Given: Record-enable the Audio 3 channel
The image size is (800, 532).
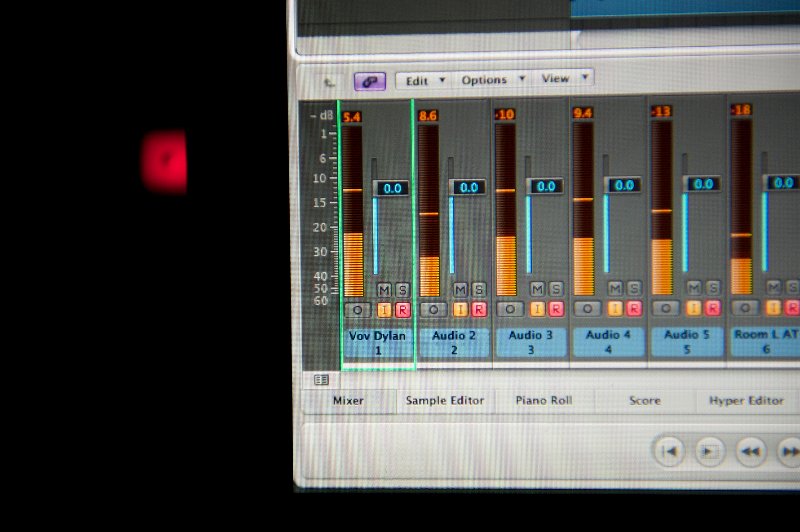Looking at the screenshot, I should (x=556, y=309).
